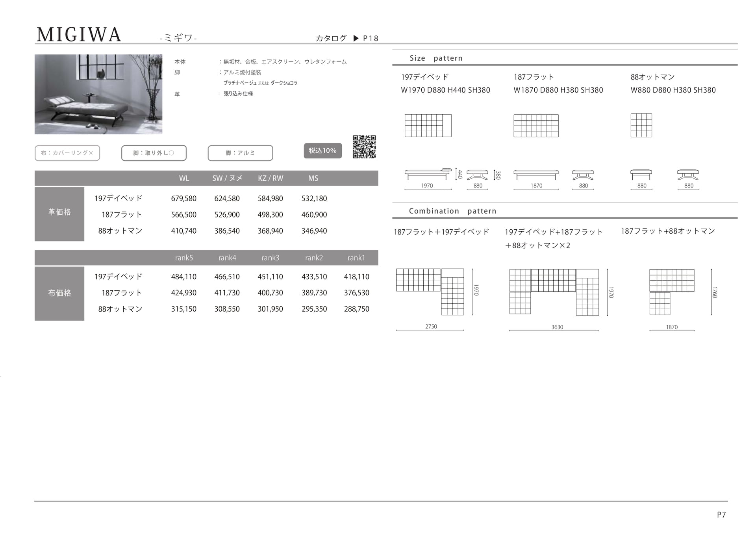Click the rank3 column header
The width and height of the screenshot is (756, 535).
click(x=271, y=258)
